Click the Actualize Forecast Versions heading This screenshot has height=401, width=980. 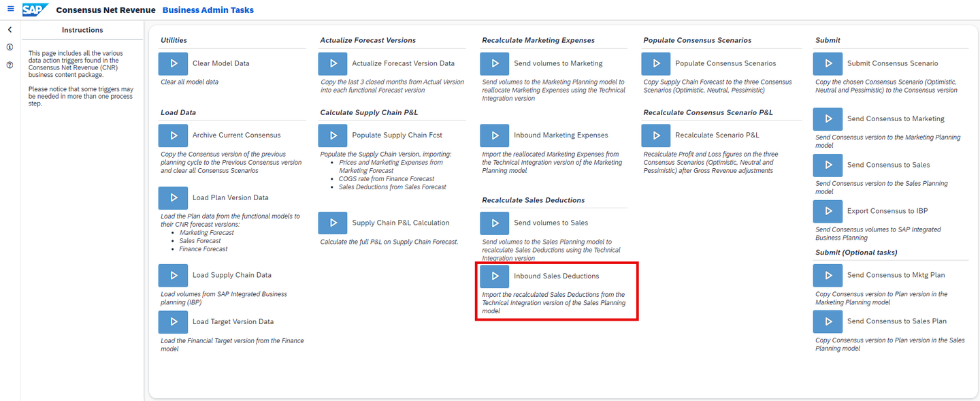coord(368,40)
